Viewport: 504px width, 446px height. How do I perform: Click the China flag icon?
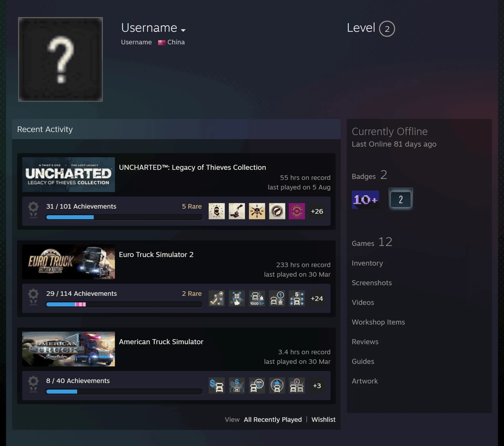tap(162, 42)
